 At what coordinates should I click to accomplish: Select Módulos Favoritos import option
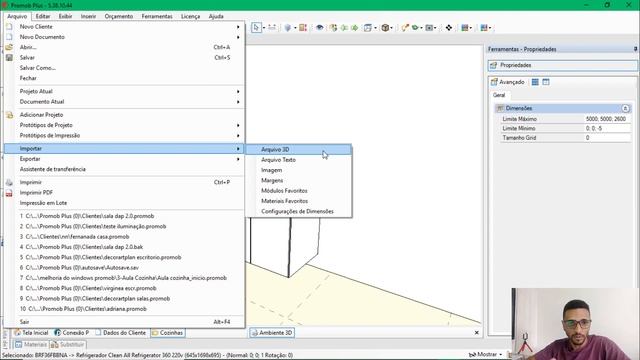298,191
